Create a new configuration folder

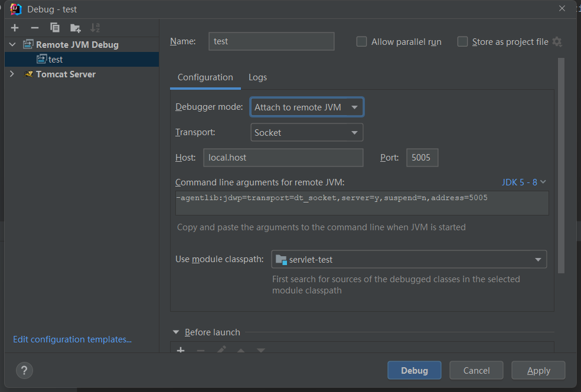[x=75, y=28]
